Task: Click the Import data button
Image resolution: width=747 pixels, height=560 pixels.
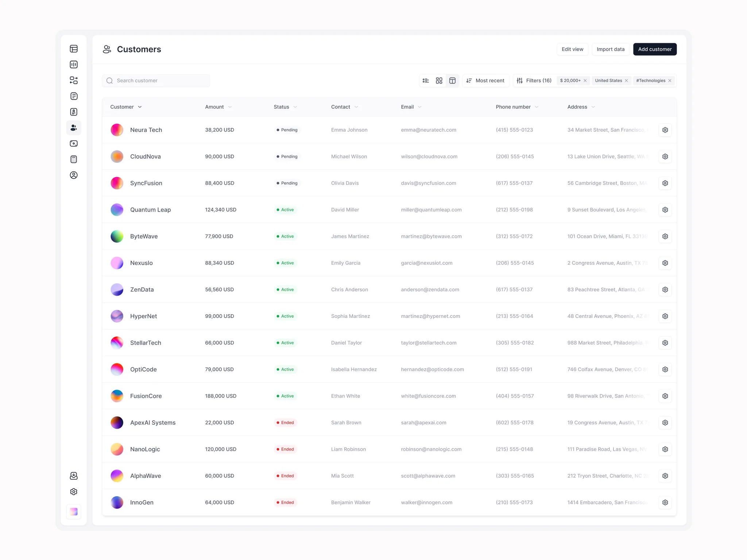Action: pyautogui.click(x=611, y=49)
